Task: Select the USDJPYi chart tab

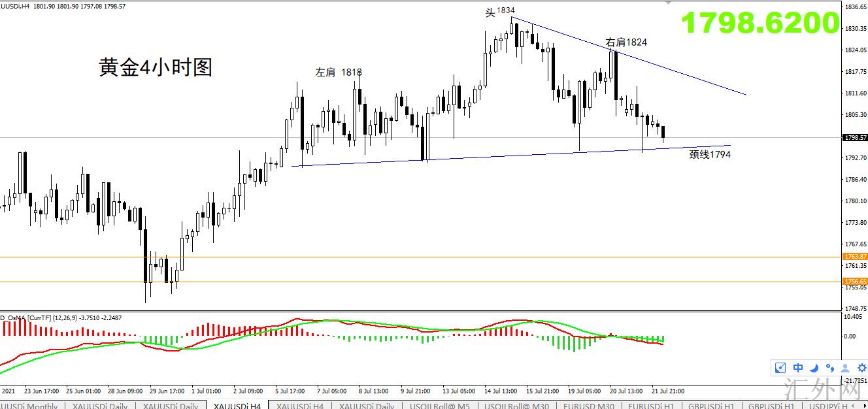Action: (x=830, y=405)
